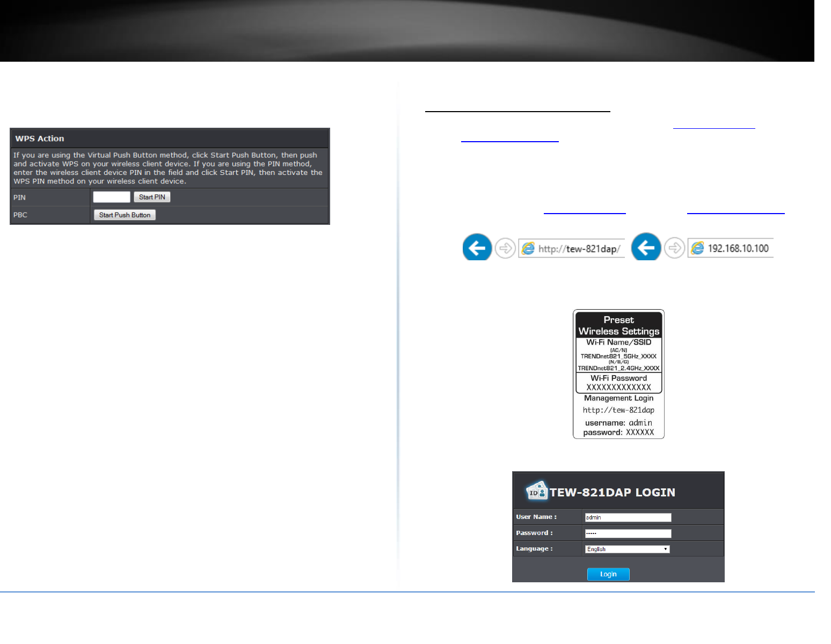Click TRENDnet821_5GHz_XXXX on the sticker
Image resolution: width=831 pixels, height=644 pixels.
(618, 356)
